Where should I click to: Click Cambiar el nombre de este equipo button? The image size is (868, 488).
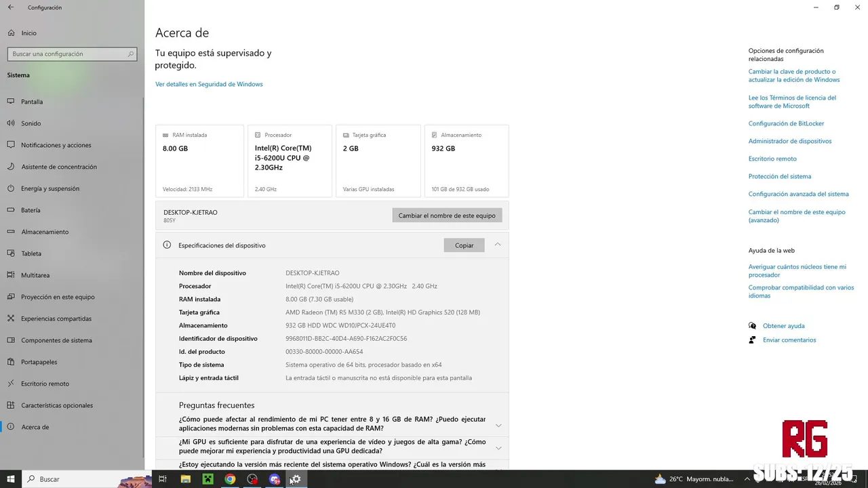(x=447, y=216)
